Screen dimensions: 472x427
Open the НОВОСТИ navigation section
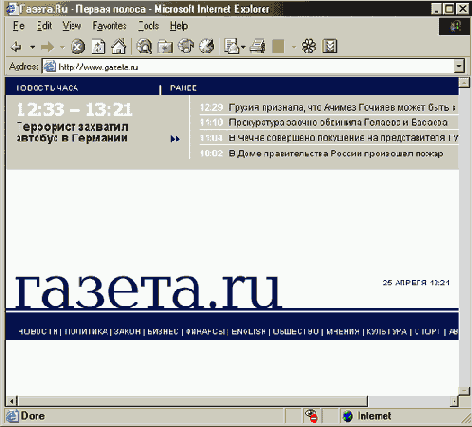point(38,332)
